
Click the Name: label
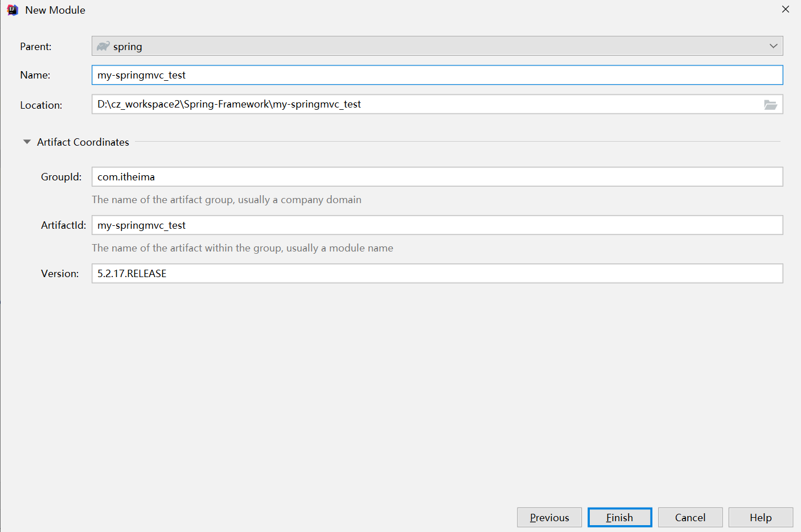35,75
